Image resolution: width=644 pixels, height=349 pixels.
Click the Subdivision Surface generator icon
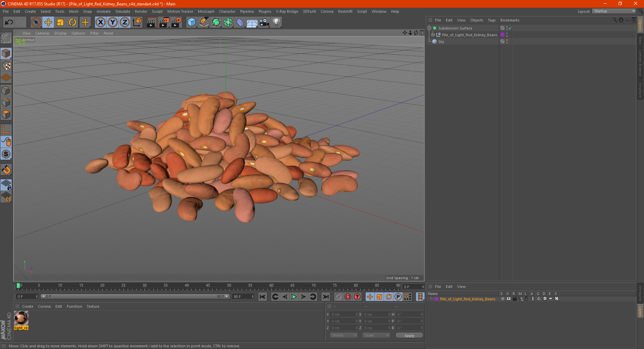pos(216,22)
